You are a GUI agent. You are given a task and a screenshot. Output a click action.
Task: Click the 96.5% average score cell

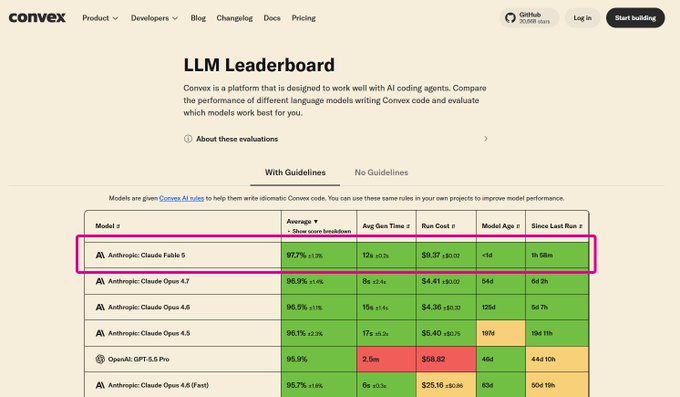click(319, 307)
